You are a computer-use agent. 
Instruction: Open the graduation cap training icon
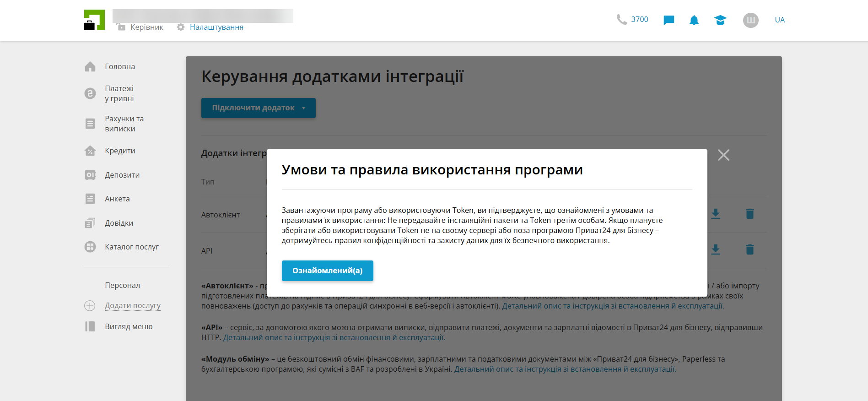tap(720, 20)
